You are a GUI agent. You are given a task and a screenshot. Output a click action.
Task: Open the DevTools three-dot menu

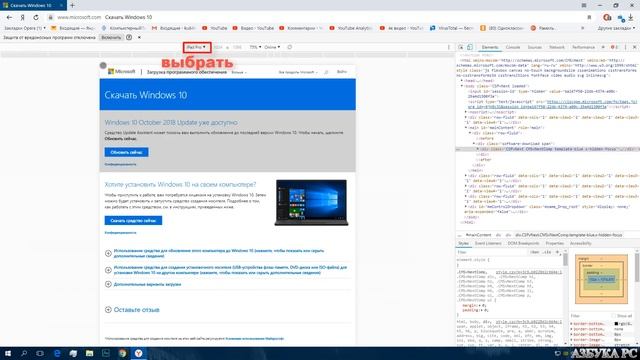625,47
